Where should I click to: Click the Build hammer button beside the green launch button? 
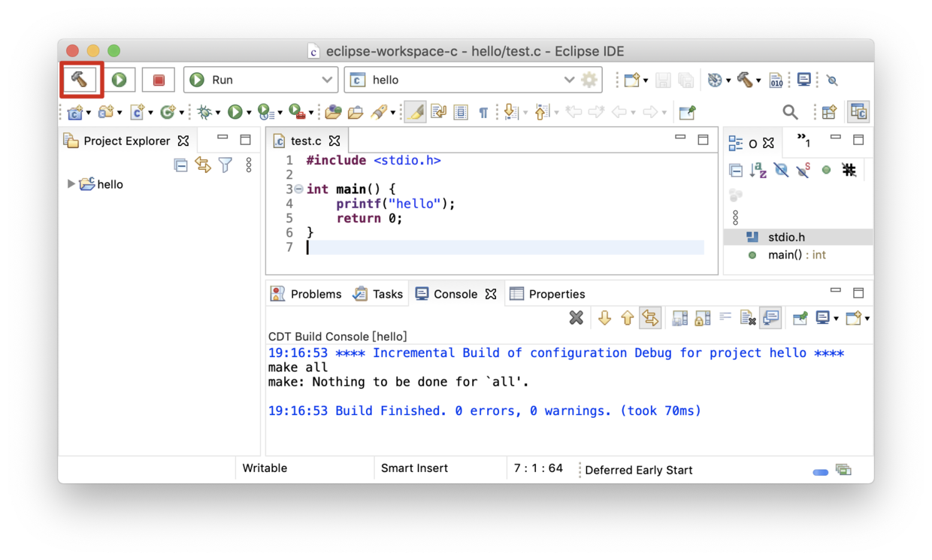(x=79, y=80)
